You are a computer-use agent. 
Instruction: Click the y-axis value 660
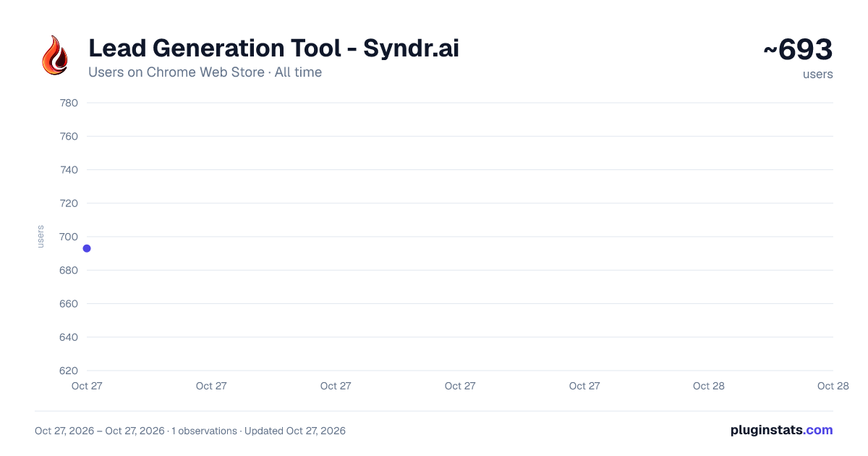[x=69, y=303]
